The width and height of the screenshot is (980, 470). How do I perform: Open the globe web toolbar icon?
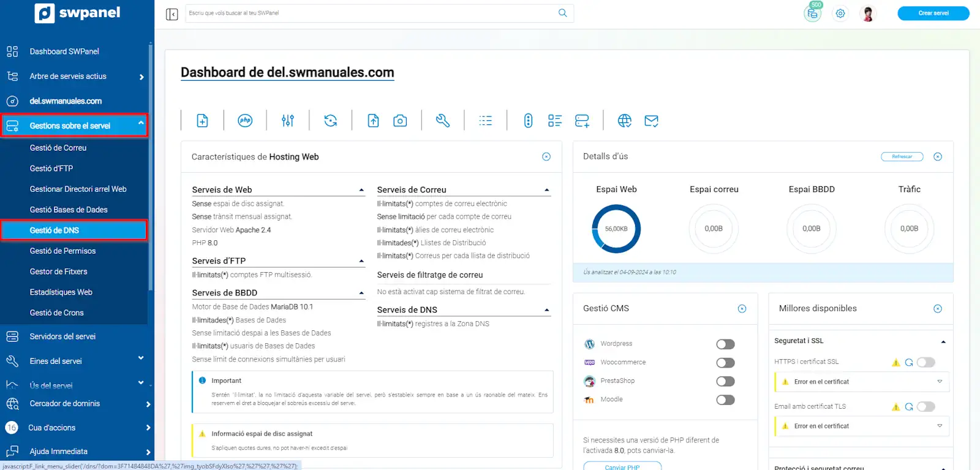pos(625,121)
